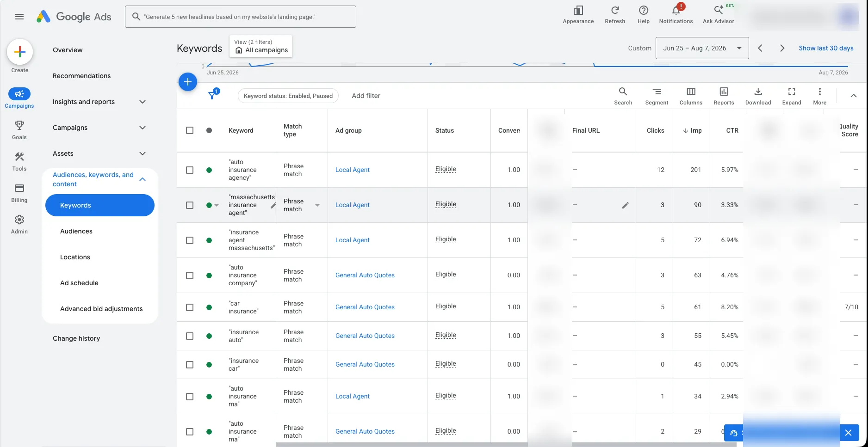Screen dimensions: 868x447
Task: Open the Locations page
Action: point(75,257)
